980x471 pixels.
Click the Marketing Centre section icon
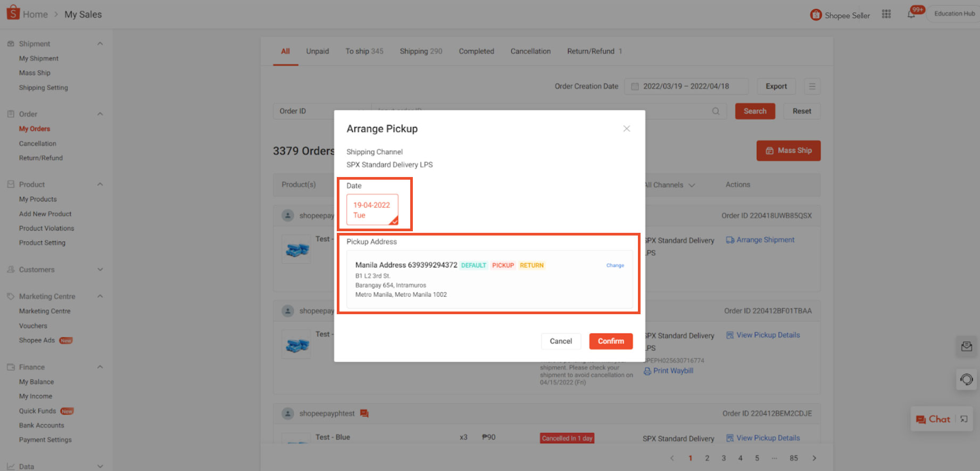pyautogui.click(x=11, y=296)
